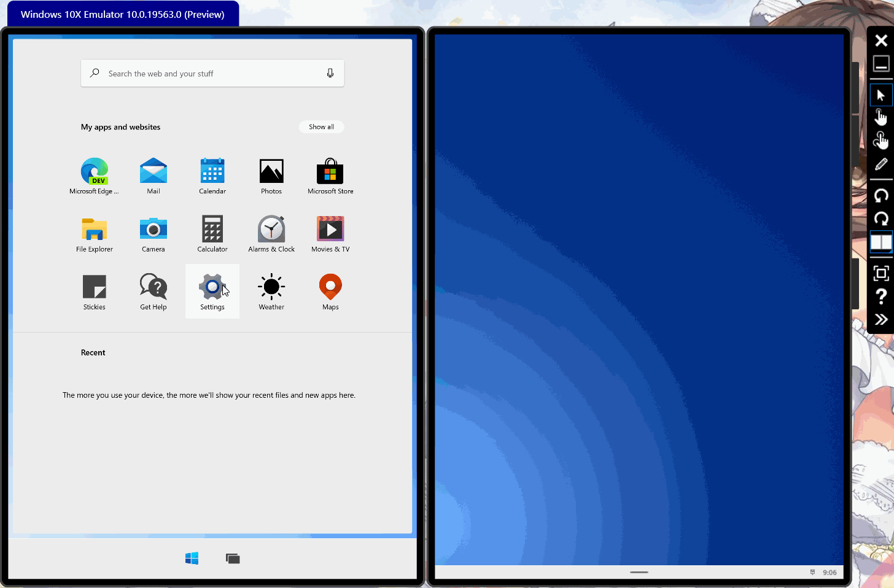Viewport: 894px width, 588px height.
Task: Expand additional emulator tools
Action: tap(880, 319)
